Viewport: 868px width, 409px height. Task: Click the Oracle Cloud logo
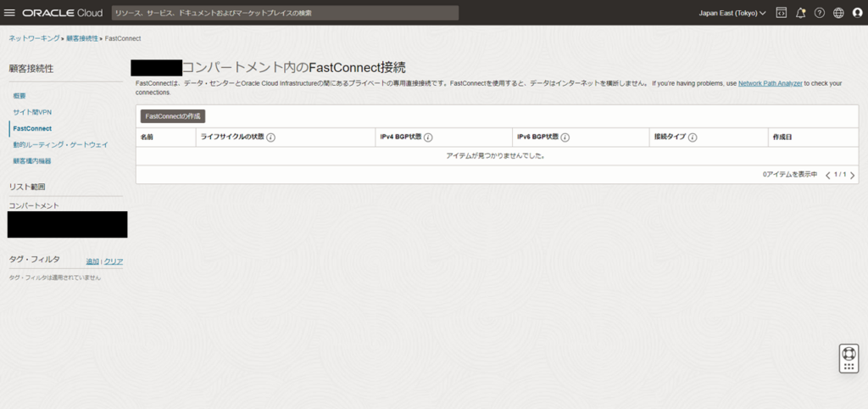point(63,13)
